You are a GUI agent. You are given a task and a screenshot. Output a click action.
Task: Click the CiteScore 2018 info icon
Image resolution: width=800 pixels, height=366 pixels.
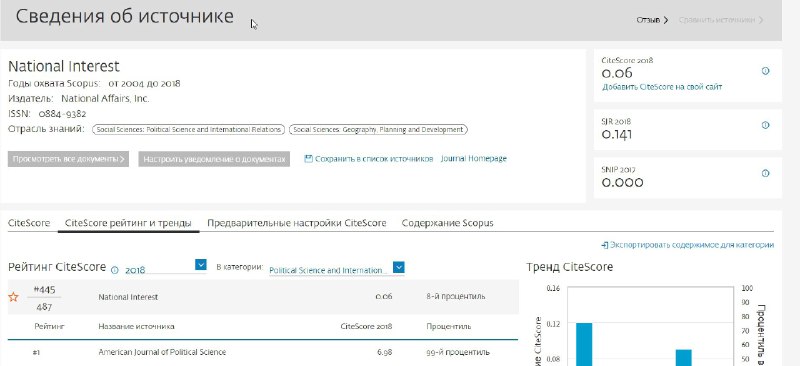click(x=765, y=71)
